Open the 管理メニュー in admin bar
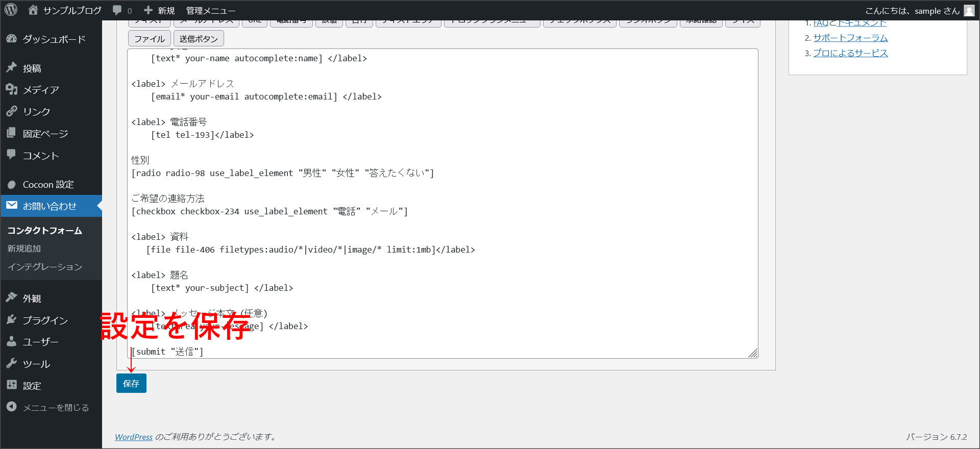Image resolution: width=980 pixels, height=449 pixels. tap(210, 10)
